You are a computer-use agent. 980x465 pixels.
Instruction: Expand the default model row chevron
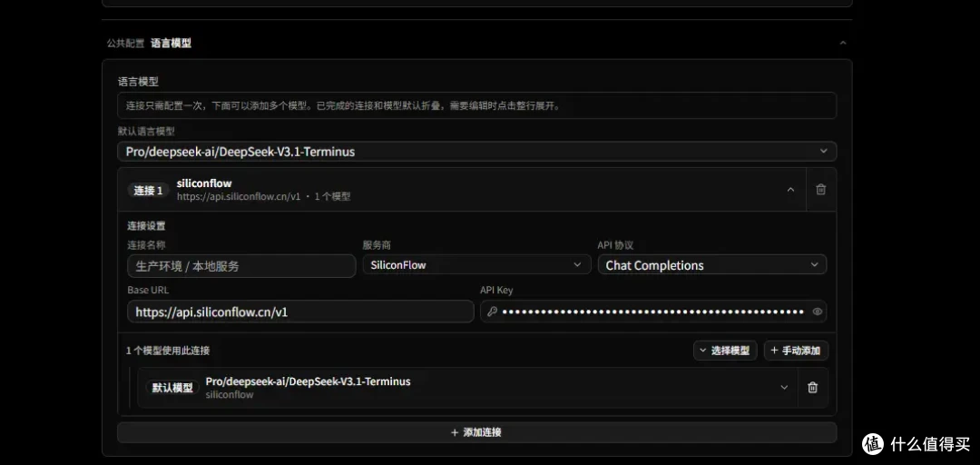coord(784,388)
